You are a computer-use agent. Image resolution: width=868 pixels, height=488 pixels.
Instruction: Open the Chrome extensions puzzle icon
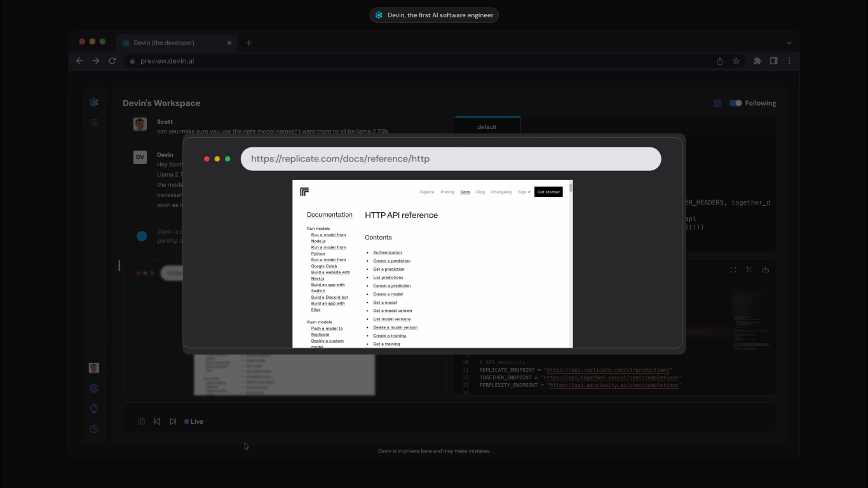(757, 61)
